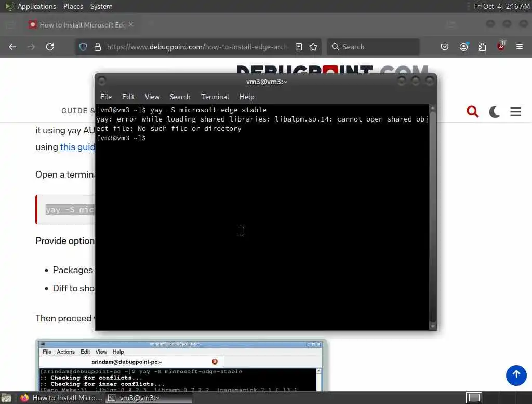Open the Places menu
This screenshot has width=532, height=404.
73,6
